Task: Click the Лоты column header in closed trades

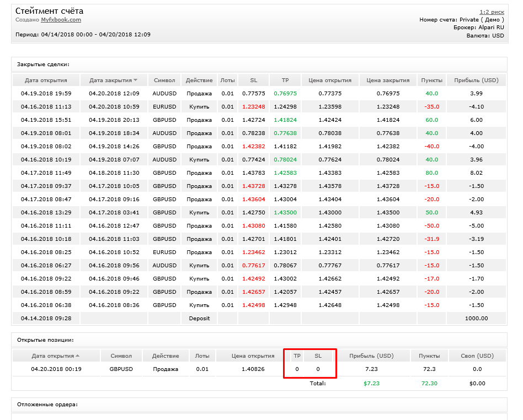Action: pyautogui.click(x=227, y=80)
